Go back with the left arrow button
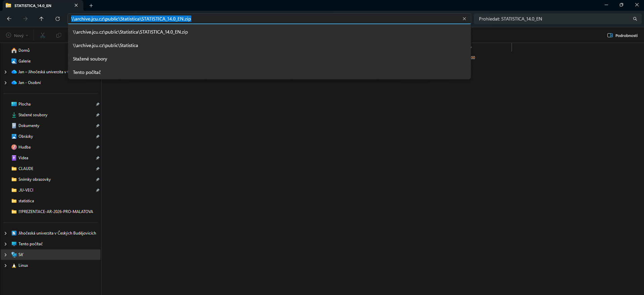 (x=9, y=19)
